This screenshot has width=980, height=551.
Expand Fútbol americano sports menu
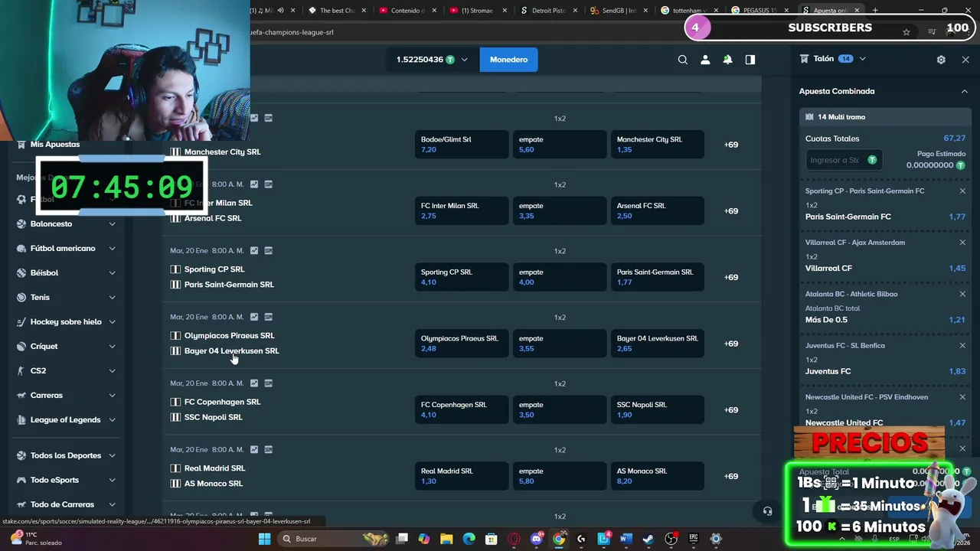pyautogui.click(x=112, y=249)
